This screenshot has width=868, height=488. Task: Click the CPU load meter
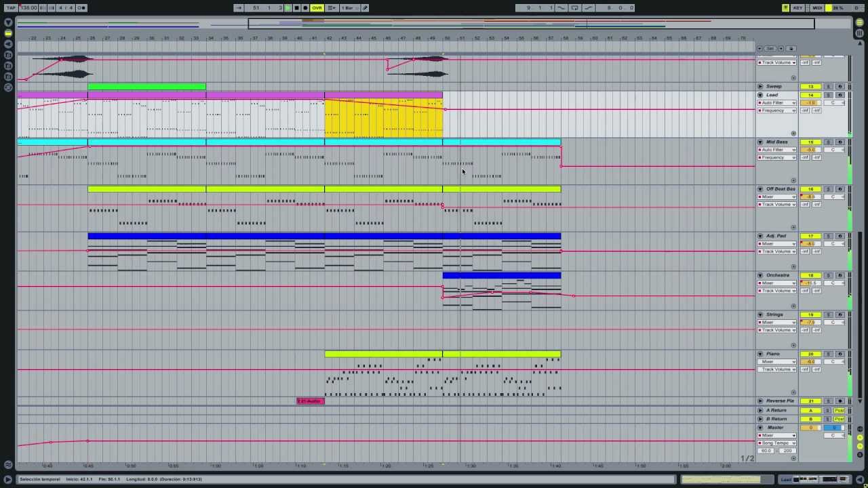837,7
